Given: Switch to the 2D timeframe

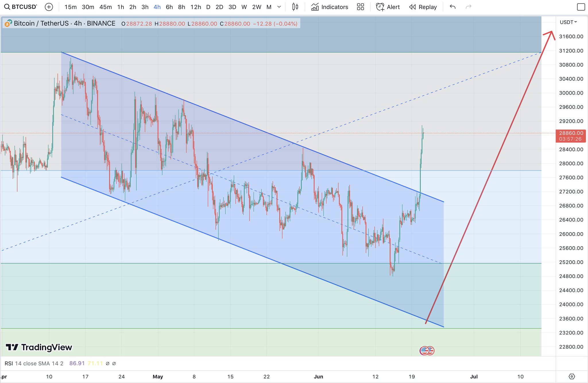Looking at the screenshot, I should [219, 7].
